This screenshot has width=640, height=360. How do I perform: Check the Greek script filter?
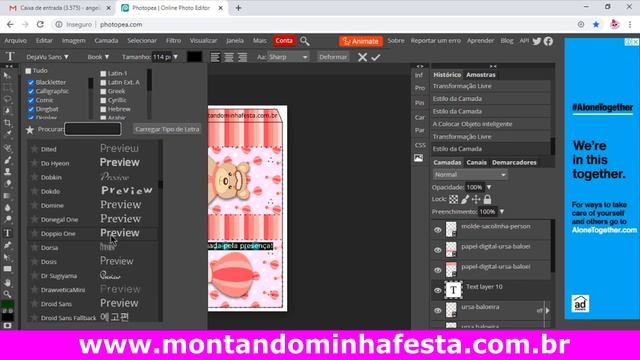click(103, 91)
